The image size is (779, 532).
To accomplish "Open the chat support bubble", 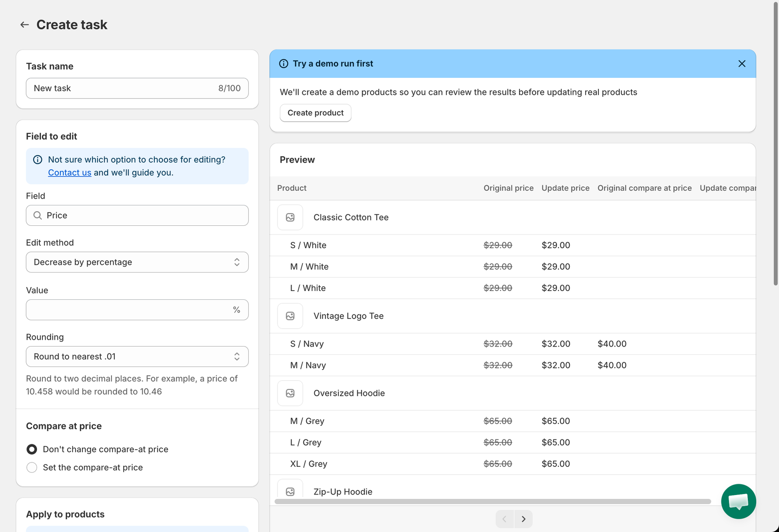I will (x=738, y=501).
